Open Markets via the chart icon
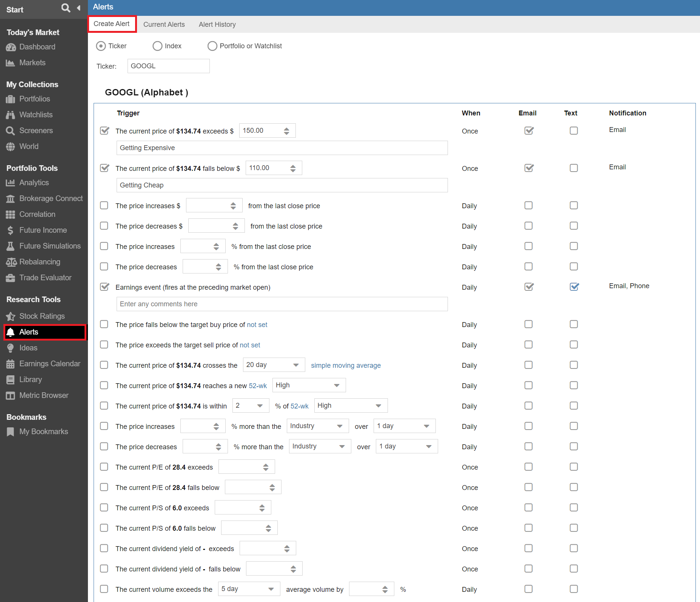Viewport: 700px width, 602px height. pos(11,63)
